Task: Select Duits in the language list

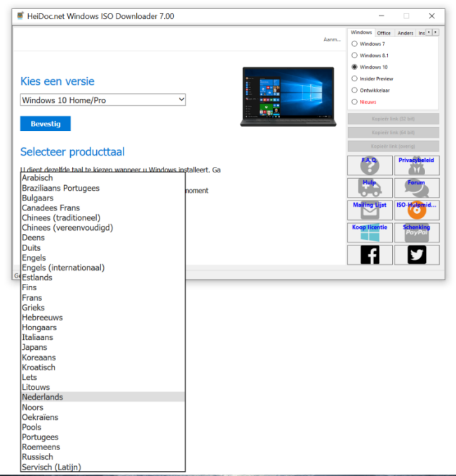Action: point(103,247)
